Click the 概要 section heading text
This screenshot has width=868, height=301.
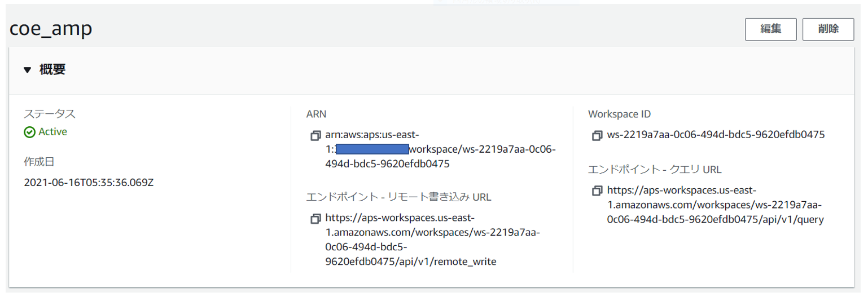[x=52, y=70]
